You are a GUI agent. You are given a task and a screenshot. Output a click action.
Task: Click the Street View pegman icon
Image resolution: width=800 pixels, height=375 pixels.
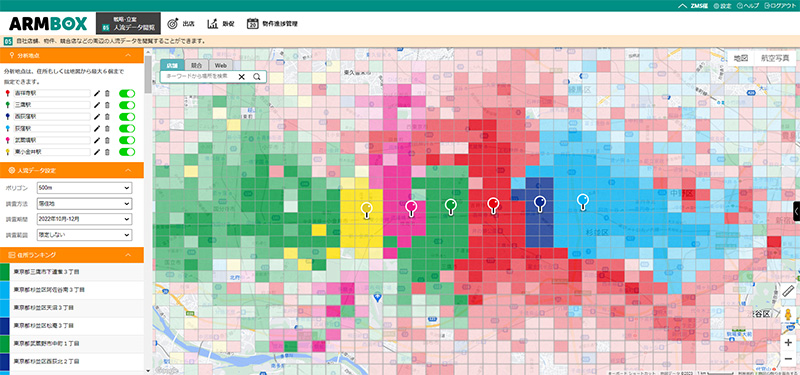(x=788, y=315)
